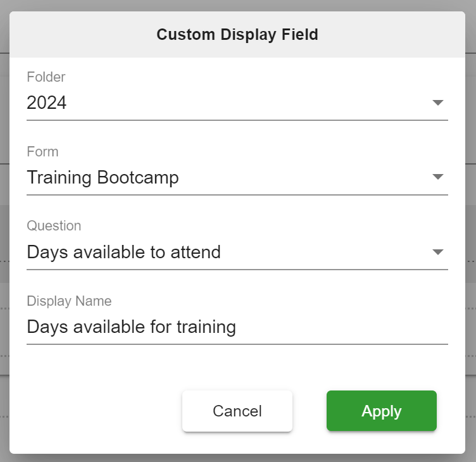Focus the Display Name text field

coord(237,327)
